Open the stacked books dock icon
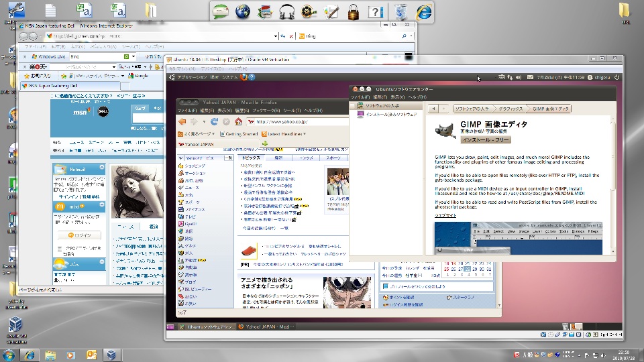This screenshot has height=362, width=644. click(x=265, y=12)
